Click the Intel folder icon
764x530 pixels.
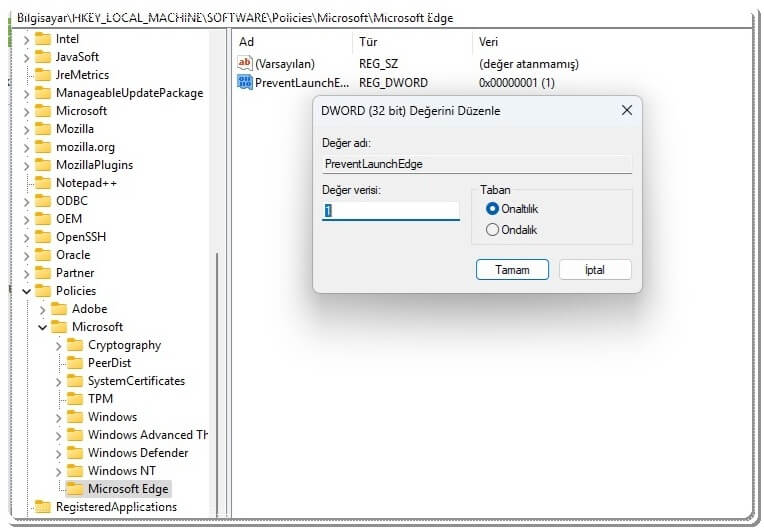(x=43, y=39)
